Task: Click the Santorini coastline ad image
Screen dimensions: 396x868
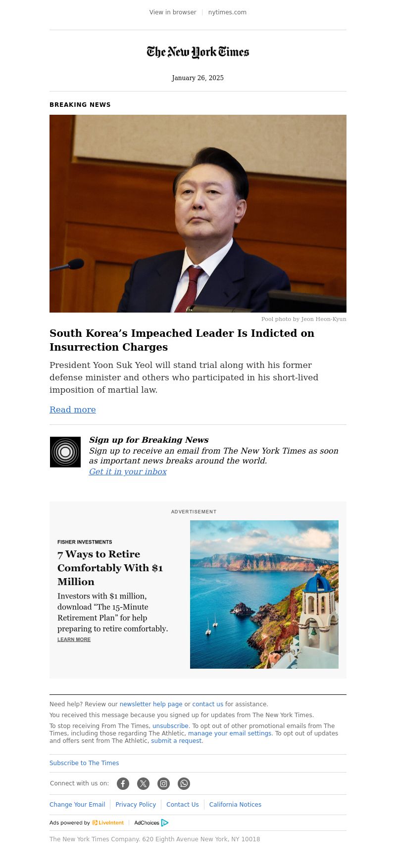Action: tap(264, 594)
